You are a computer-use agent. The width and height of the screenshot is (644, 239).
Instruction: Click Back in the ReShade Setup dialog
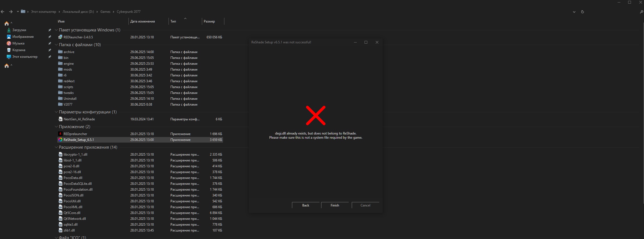click(x=306, y=205)
